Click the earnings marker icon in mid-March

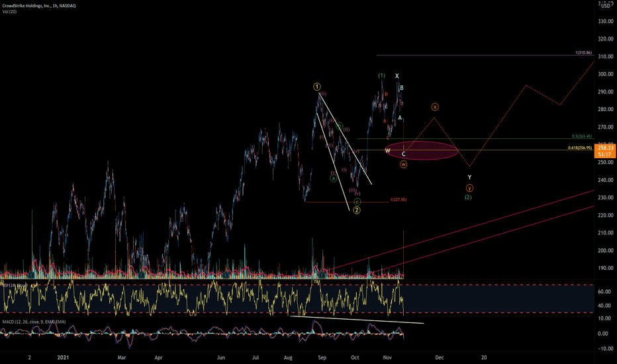coord(141,275)
